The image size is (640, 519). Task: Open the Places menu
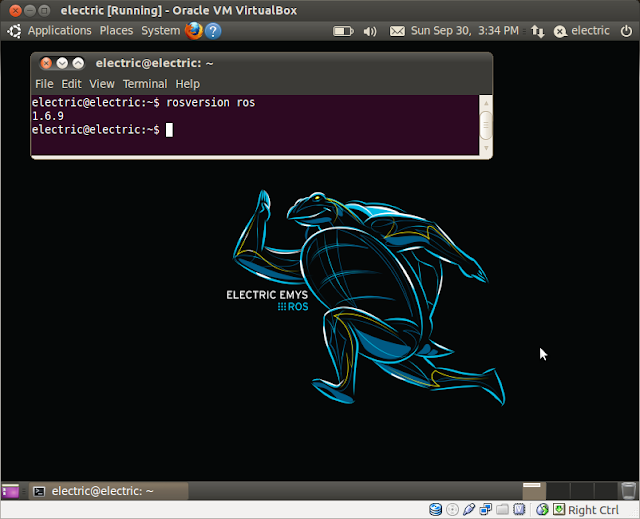pyautogui.click(x=116, y=31)
